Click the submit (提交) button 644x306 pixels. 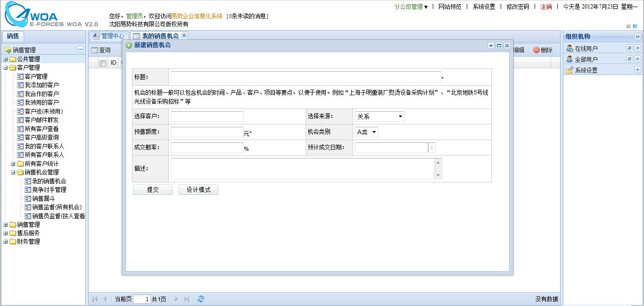pos(153,190)
